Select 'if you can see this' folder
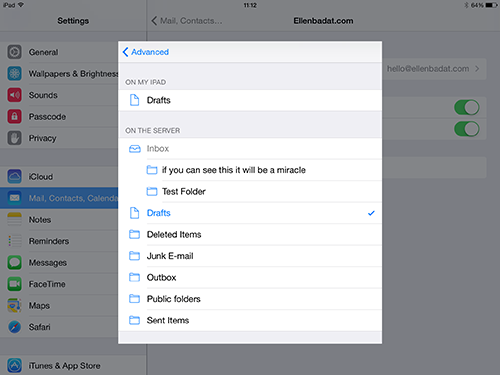Screen dimensions: 500x375 250,170
